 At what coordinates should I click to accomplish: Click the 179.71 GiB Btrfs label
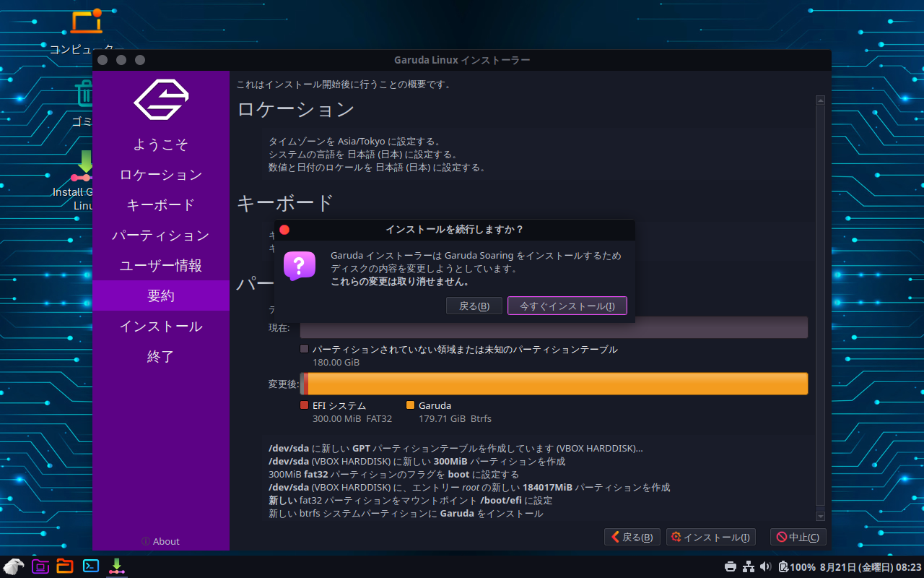point(455,418)
